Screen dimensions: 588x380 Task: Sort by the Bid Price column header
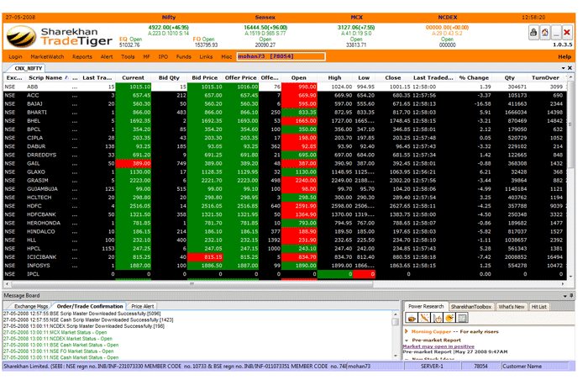tap(205, 77)
